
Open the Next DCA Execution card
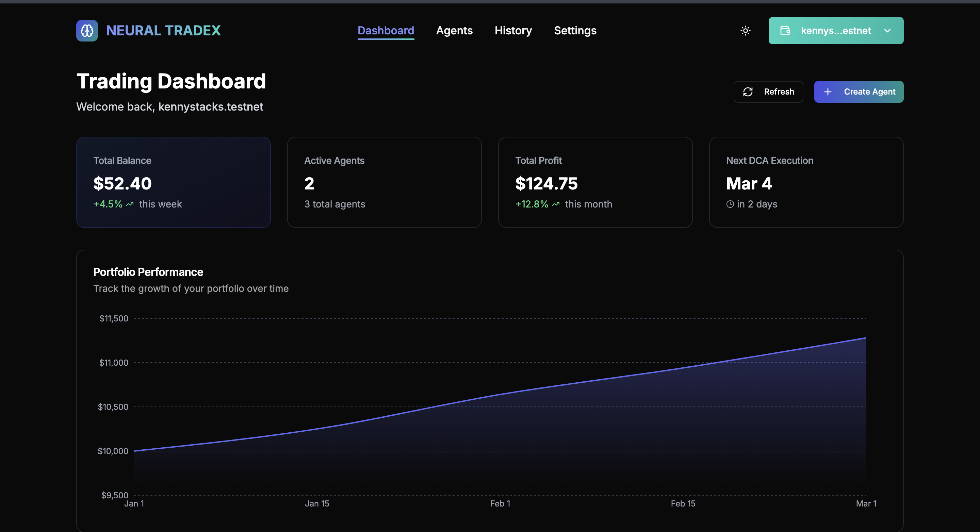[x=806, y=182]
